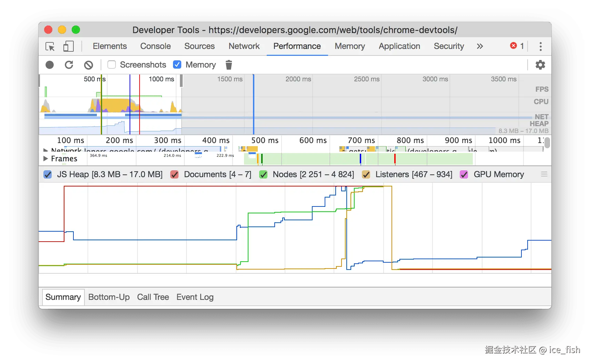Click the memory graph hamburger menu
The width and height of the screenshot is (590, 364).
pyautogui.click(x=544, y=174)
